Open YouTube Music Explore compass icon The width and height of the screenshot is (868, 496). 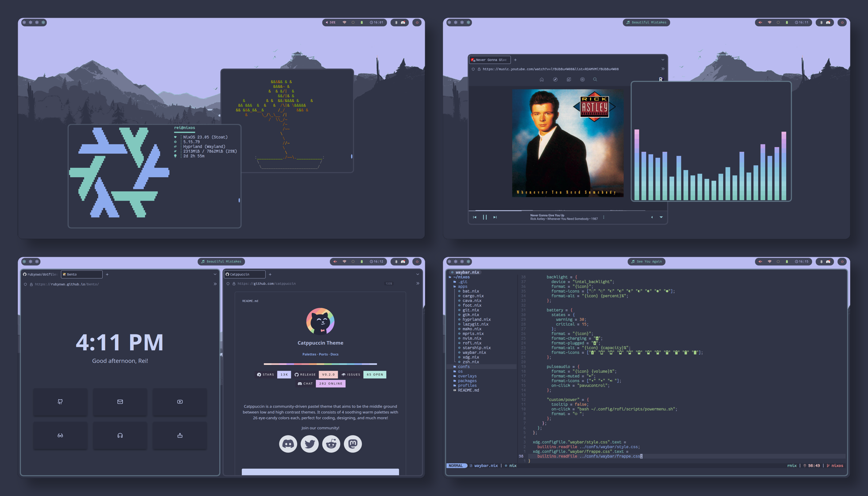pos(555,80)
